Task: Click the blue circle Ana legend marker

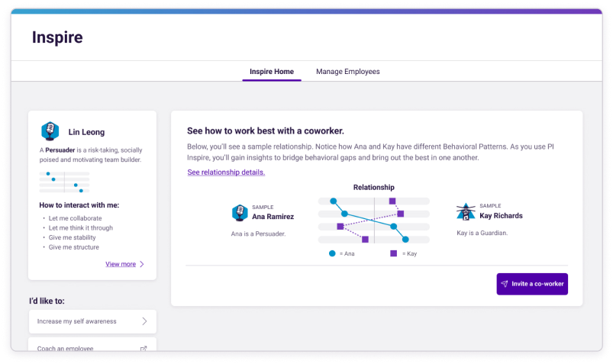Action: pyautogui.click(x=332, y=253)
